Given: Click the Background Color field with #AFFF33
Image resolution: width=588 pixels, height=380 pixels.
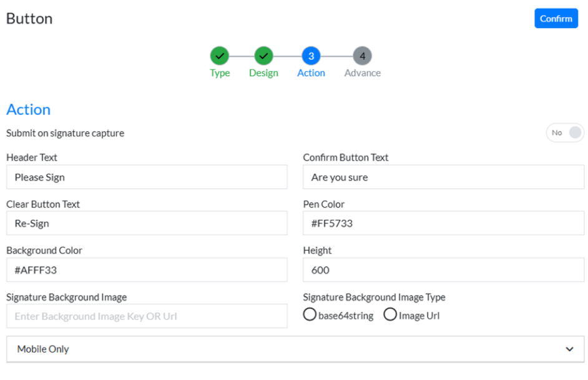Looking at the screenshot, I should [x=147, y=270].
